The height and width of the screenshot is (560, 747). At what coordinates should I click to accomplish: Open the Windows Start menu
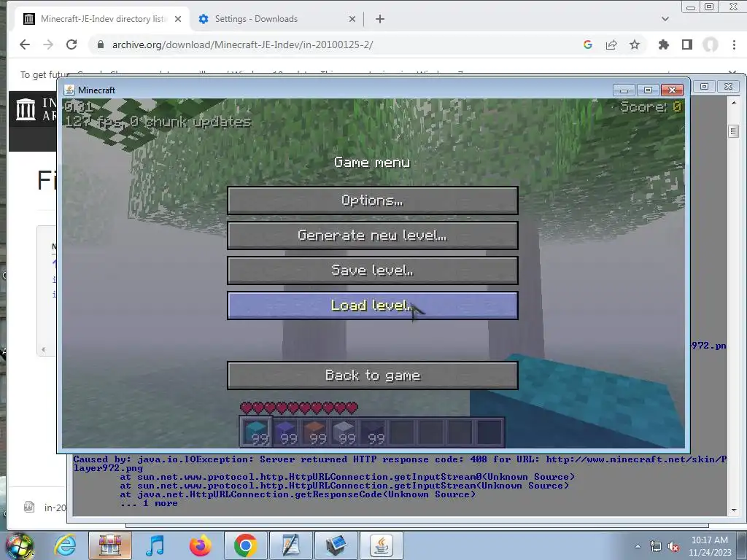click(19, 545)
